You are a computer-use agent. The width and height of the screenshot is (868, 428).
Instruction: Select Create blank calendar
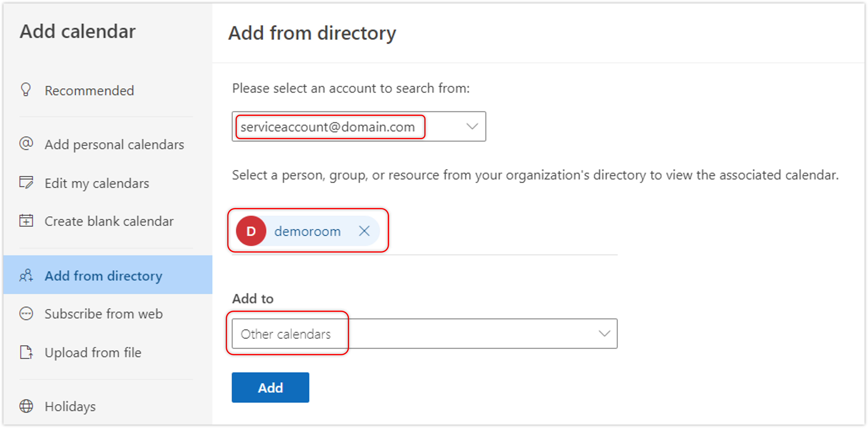[x=108, y=221]
